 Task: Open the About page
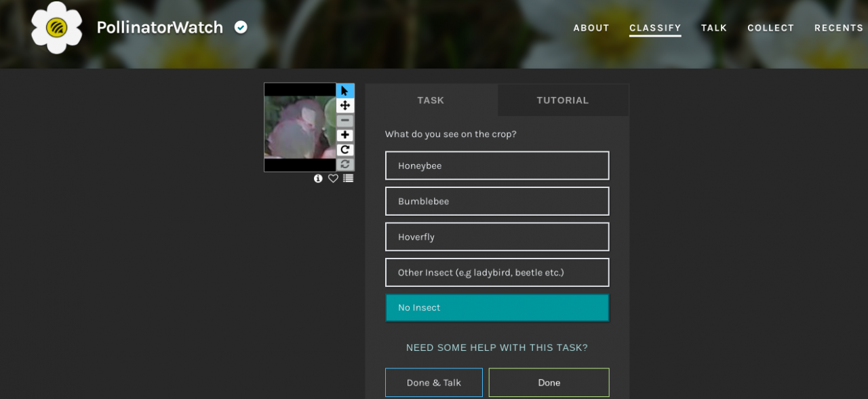coord(591,28)
